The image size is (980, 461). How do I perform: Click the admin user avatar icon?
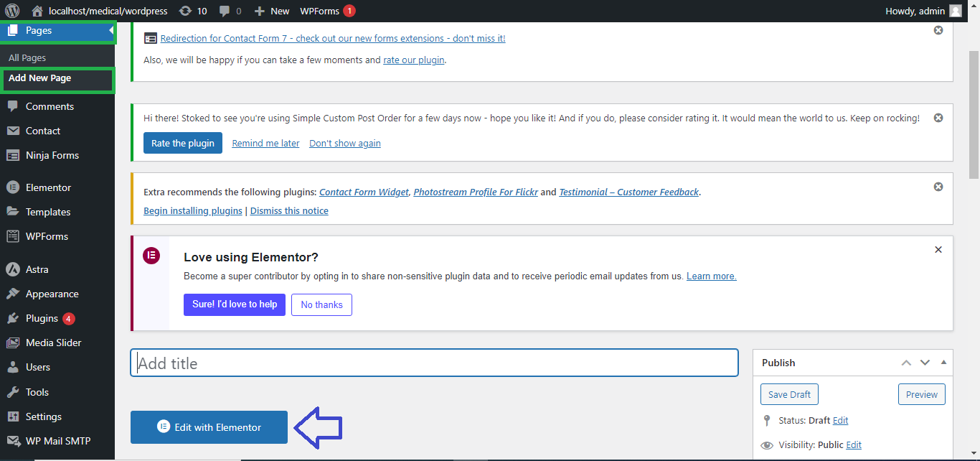pyautogui.click(x=955, y=11)
